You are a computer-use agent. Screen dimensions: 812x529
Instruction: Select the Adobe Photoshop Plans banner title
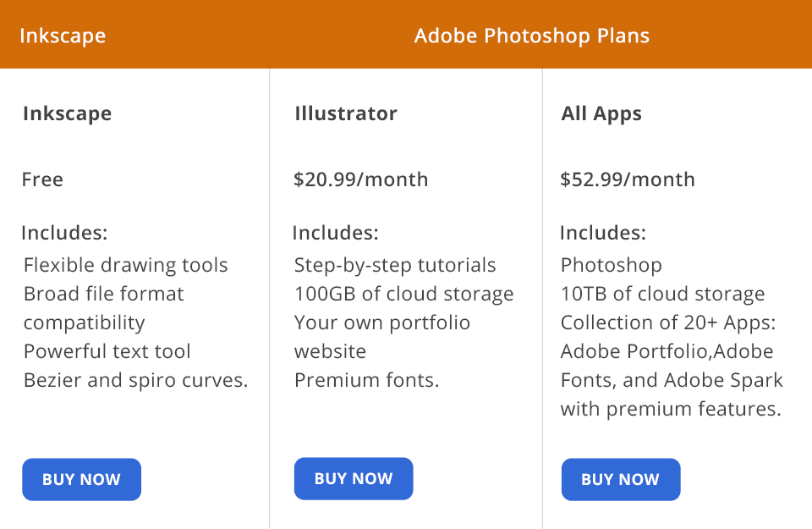click(x=532, y=36)
